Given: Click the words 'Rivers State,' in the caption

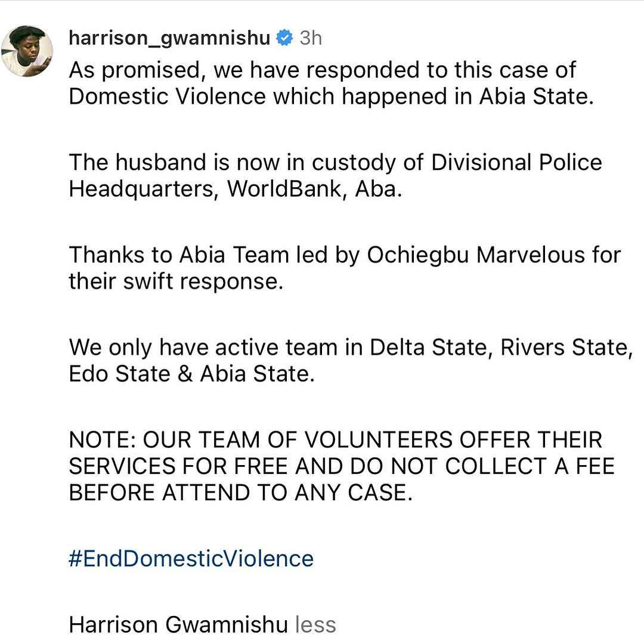Looking at the screenshot, I should click(x=566, y=348).
